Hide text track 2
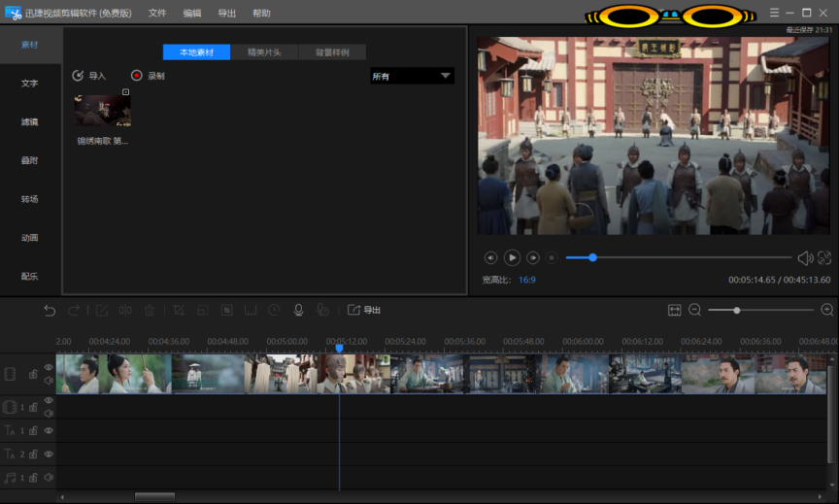Screen dimensions: 839x504 (49, 454)
